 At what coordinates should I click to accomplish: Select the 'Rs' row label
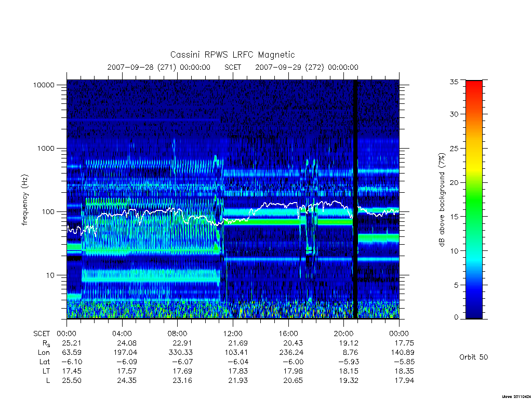pos(46,343)
